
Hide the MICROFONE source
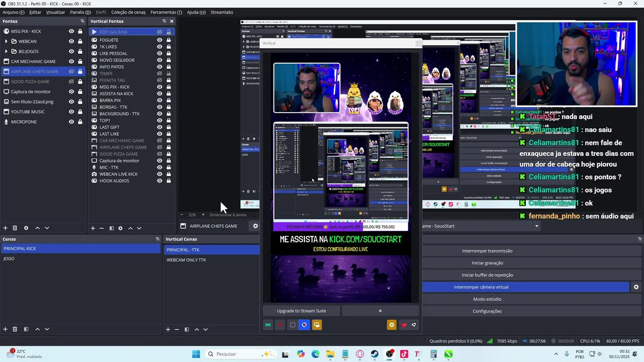click(x=71, y=122)
